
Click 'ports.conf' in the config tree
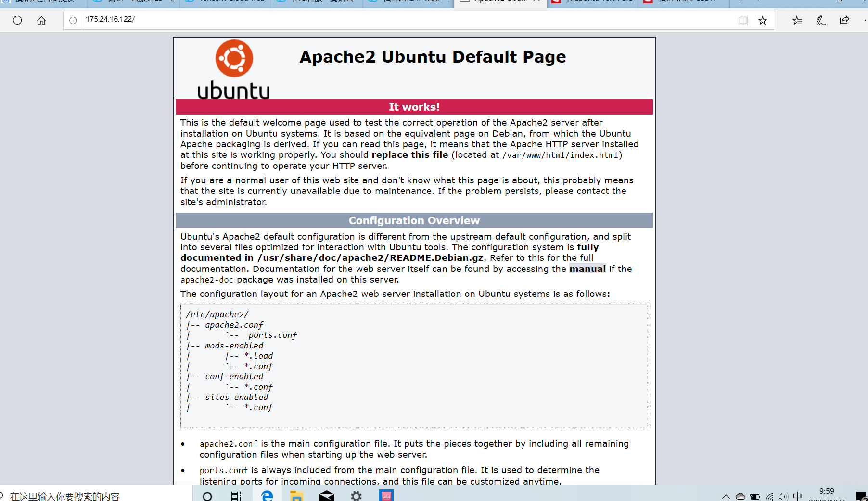(273, 335)
